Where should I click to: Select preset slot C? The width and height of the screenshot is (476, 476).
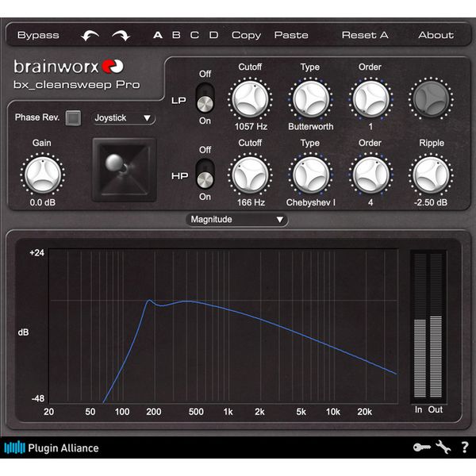(194, 35)
